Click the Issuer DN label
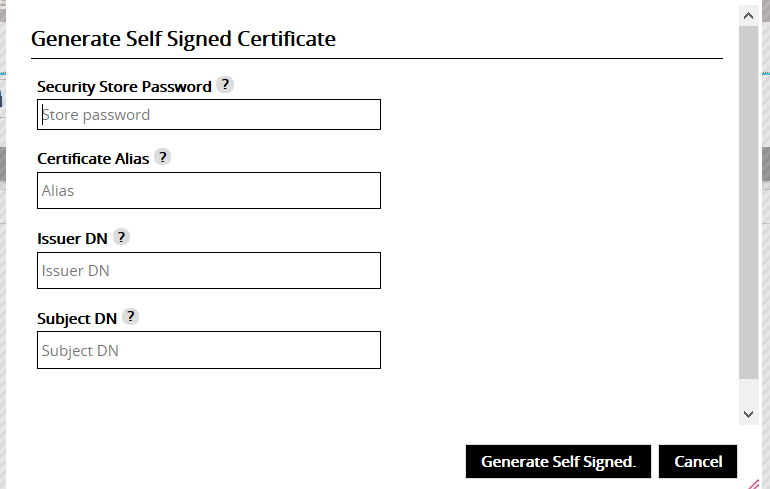The height and width of the screenshot is (489, 770). click(71, 238)
